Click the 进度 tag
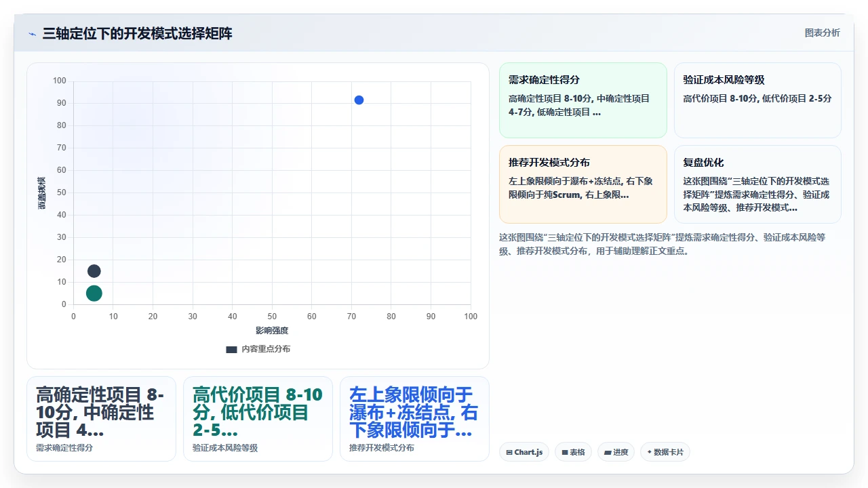This screenshot has height=488, width=868. pyautogui.click(x=616, y=452)
